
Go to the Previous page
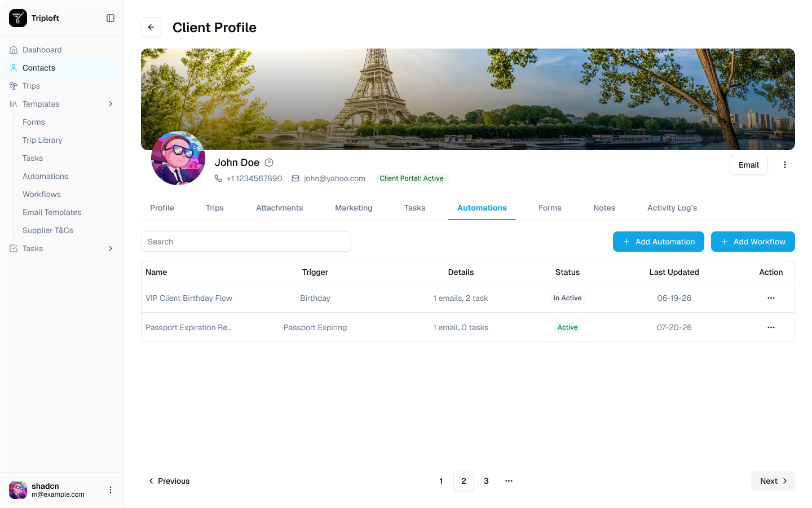tap(169, 481)
